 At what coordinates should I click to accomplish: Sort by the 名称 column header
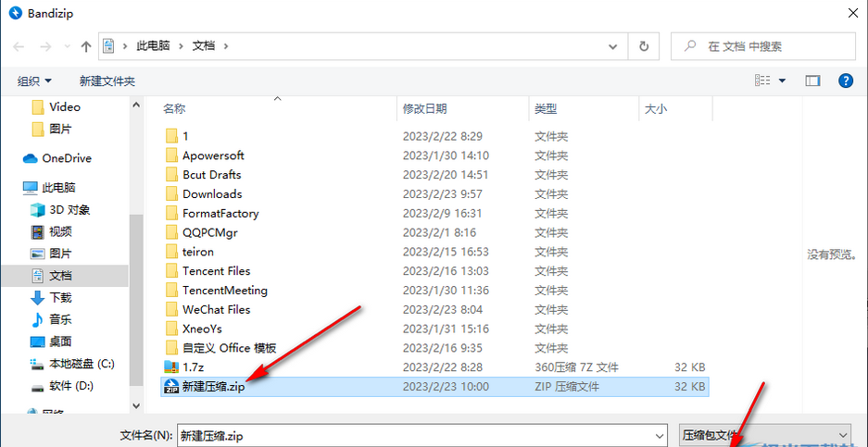pos(174,109)
